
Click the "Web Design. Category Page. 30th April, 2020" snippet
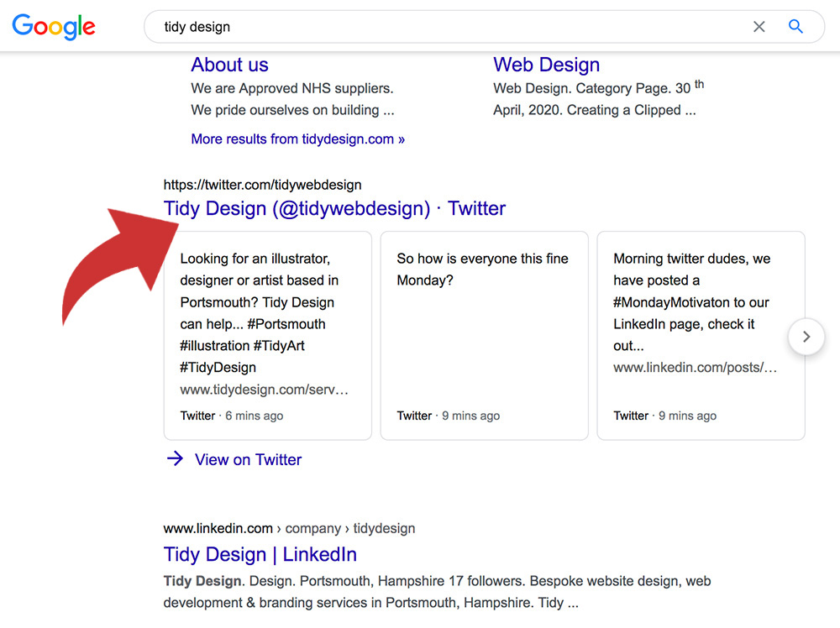click(598, 99)
